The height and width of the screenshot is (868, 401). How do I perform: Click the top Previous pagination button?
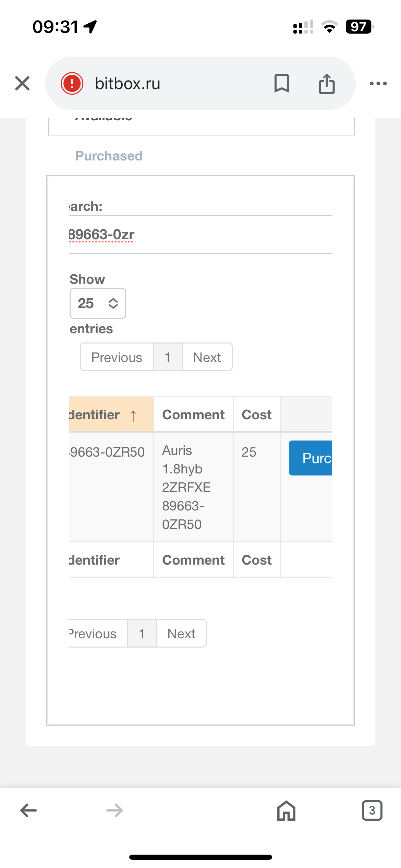[x=117, y=357]
